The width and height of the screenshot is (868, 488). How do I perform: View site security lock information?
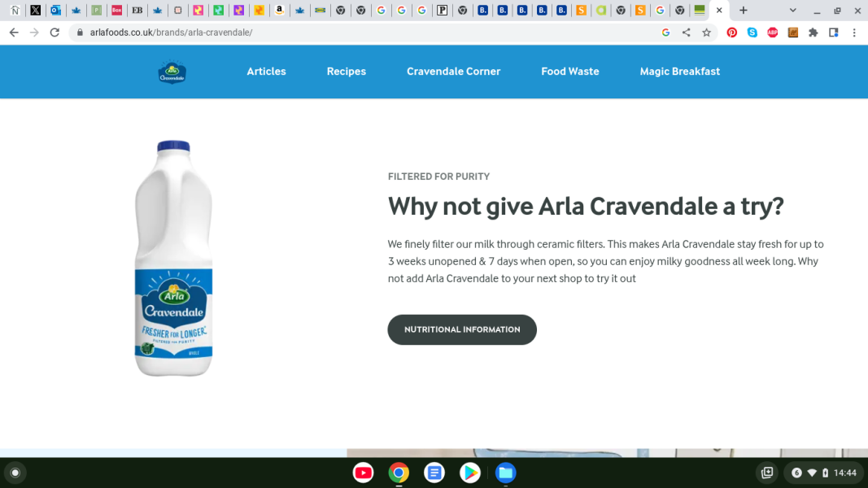click(80, 33)
